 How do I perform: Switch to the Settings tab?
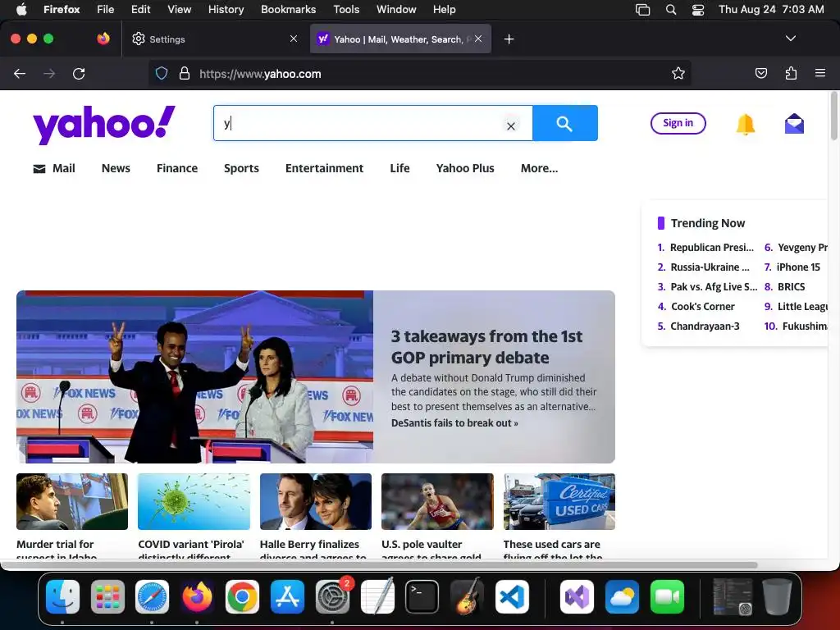(214, 39)
